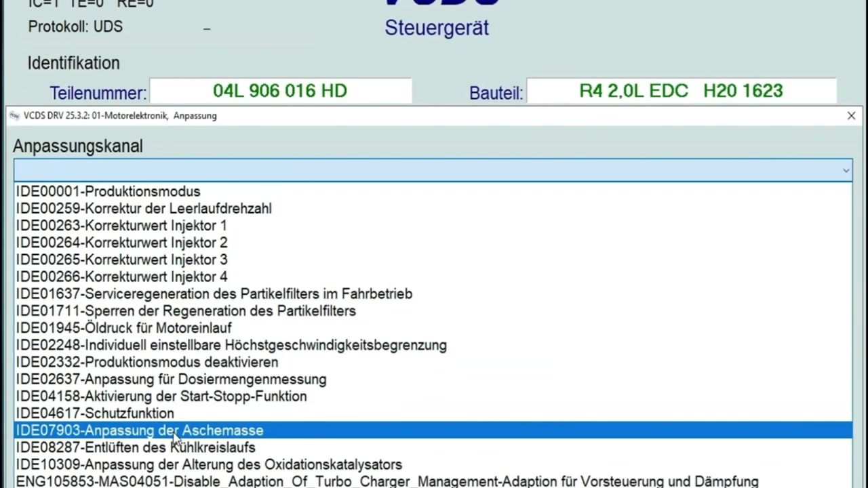Select IDE10309 Alterung des Oxidationskatalysators
868x488 pixels.
[x=433, y=464]
